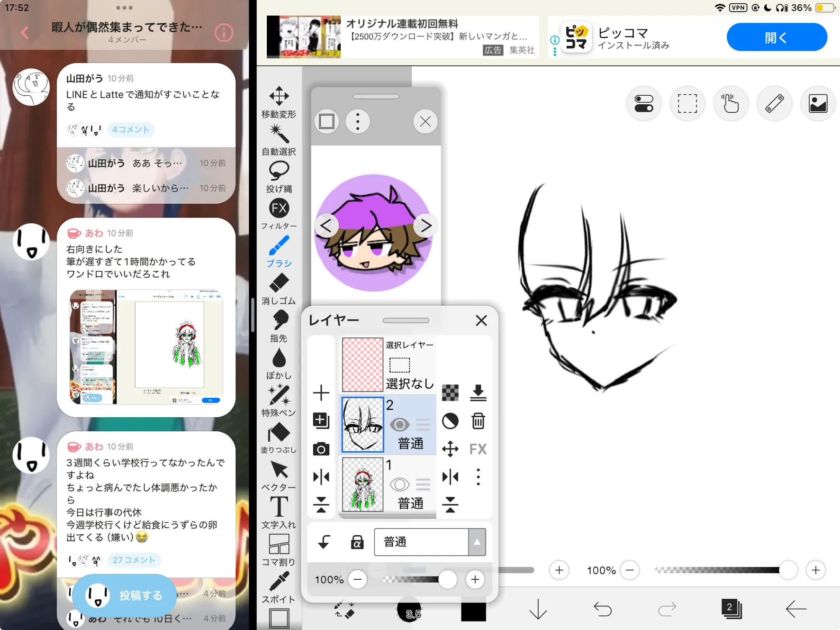Select the コマ割り frame divider tool
This screenshot has height=630, width=840.
point(279,550)
